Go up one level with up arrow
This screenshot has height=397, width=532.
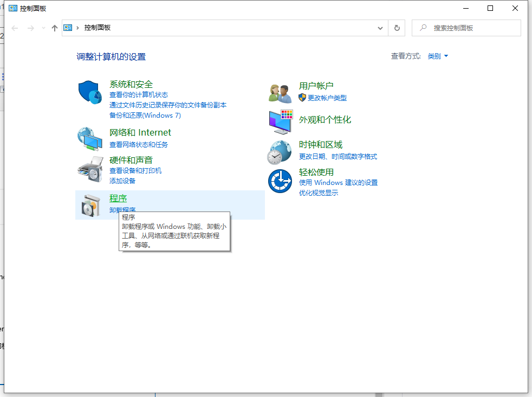[x=55, y=28]
